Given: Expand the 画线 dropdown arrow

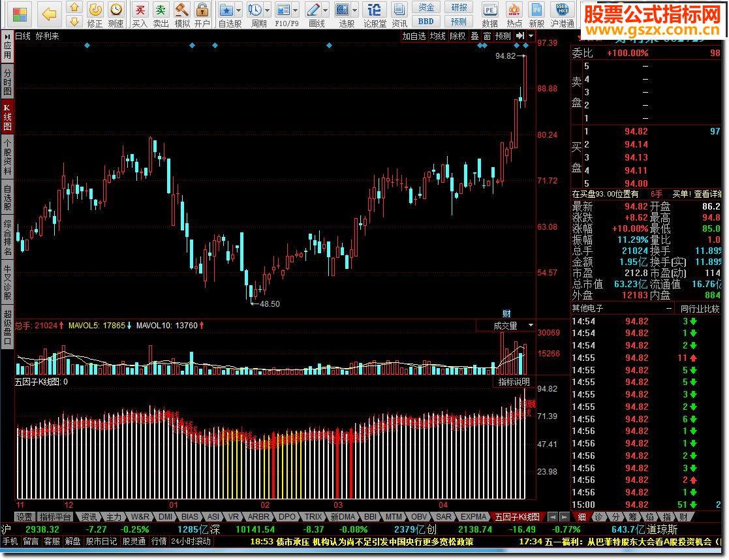Looking at the screenshot, I should click(325, 10).
